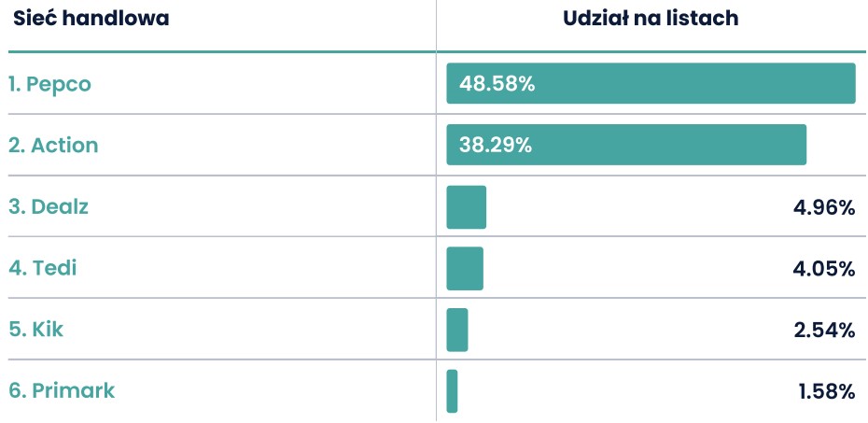The width and height of the screenshot is (868, 423).
Task: Click the Pepco 48.58% bar
Action: (651, 84)
